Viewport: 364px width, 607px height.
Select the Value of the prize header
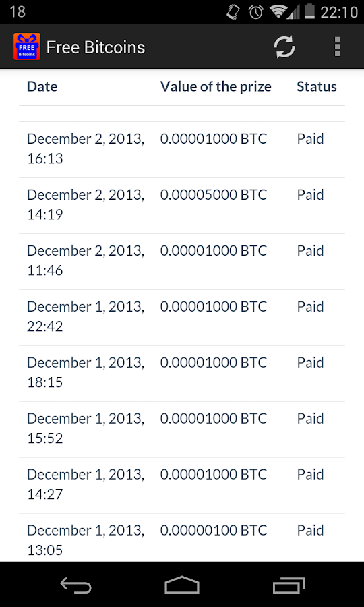coord(216,87)
